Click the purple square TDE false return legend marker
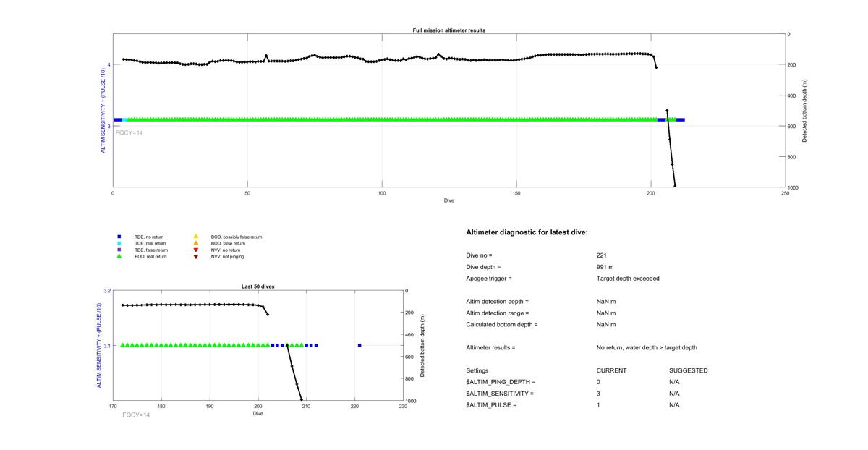Screen dimensions: 868x450 pos(119,250)
